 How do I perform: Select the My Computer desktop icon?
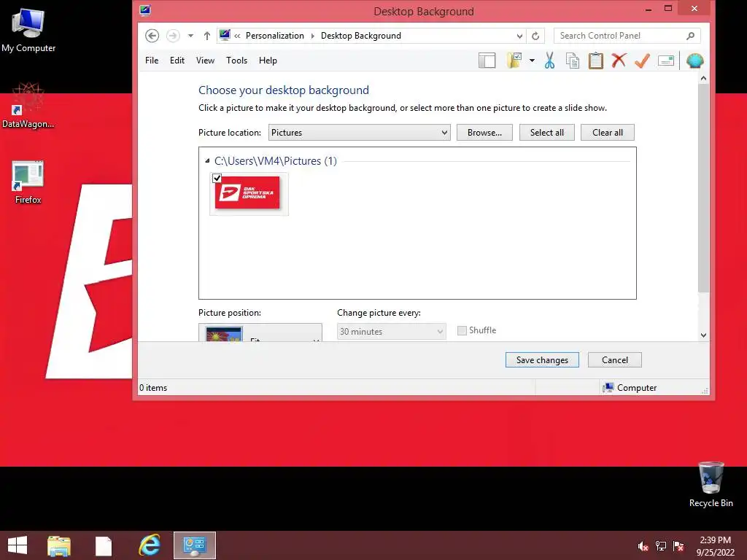click(28, 31)
